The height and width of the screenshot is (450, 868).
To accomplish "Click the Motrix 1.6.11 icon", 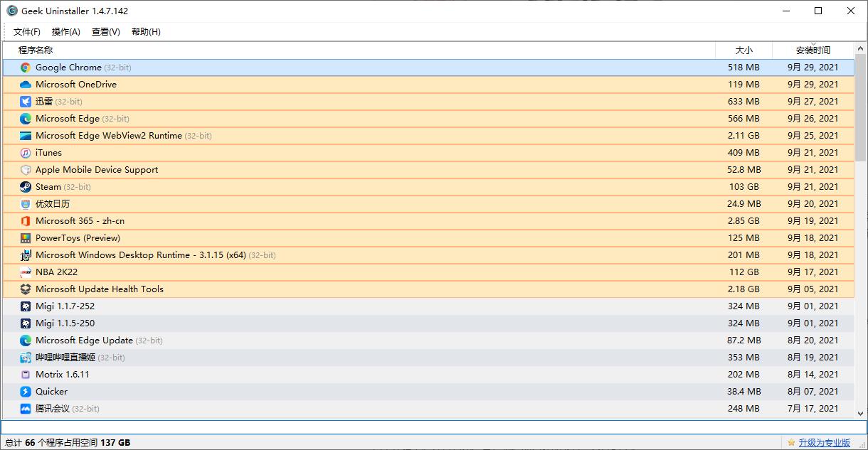I will [26, 375].
